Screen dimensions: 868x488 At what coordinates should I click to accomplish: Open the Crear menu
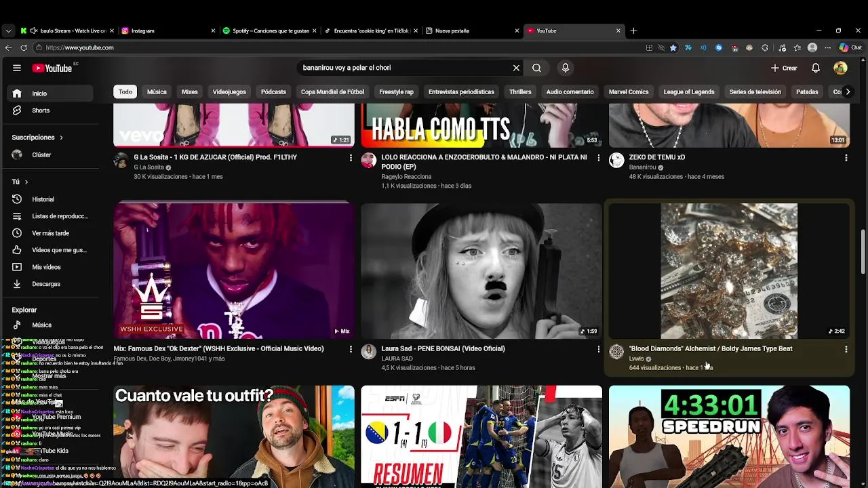click(x=785, y=68)
